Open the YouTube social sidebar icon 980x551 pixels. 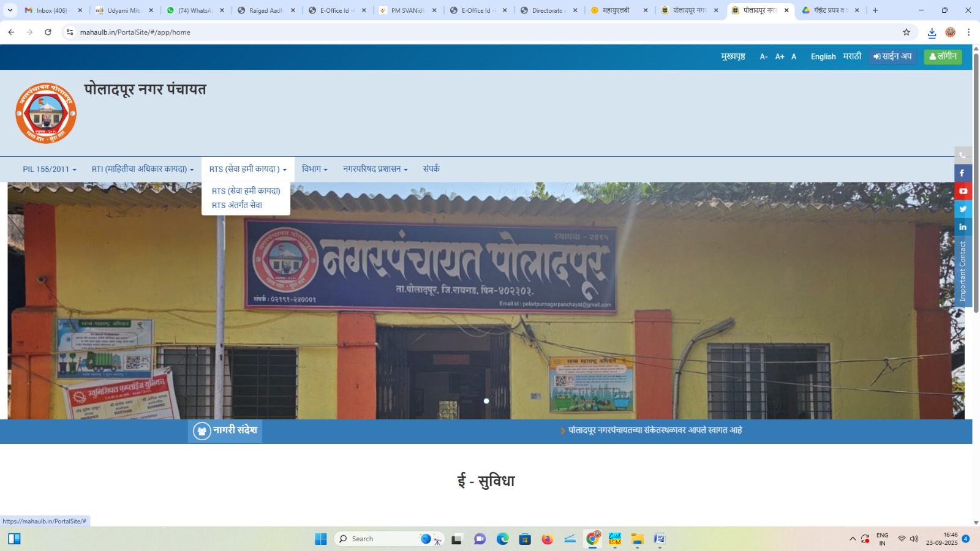click(x=963, y=191)
